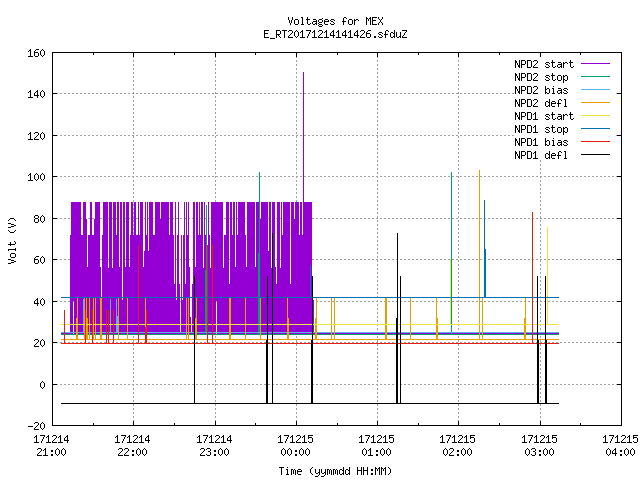
Task: Click the red NPD1 bias legend line
Action: coord(595,142)
